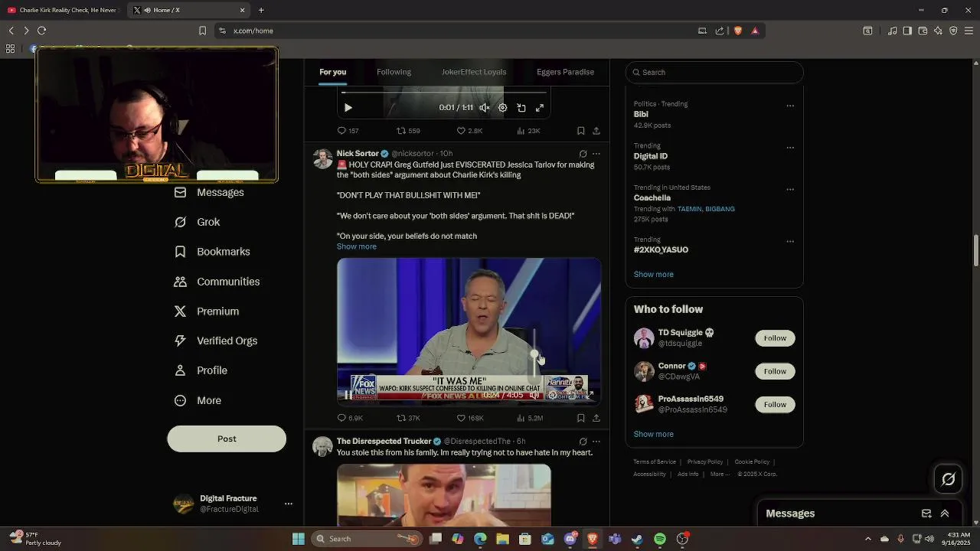Switch to Charlie Kirk Reality Check browser tab
Screen dimensions: 980x551
(x=63, y=10)
